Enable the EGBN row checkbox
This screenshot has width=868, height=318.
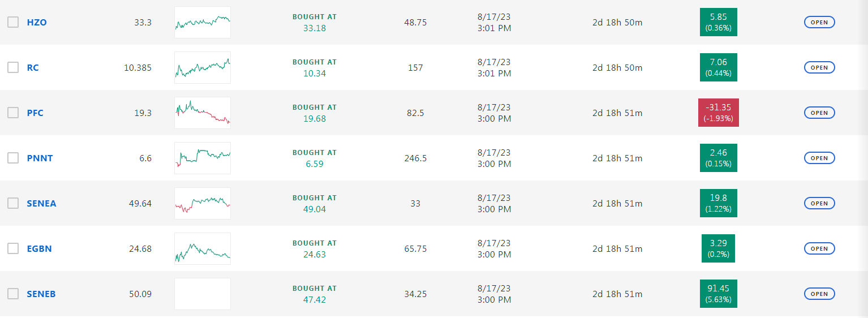tap(13, 248)
